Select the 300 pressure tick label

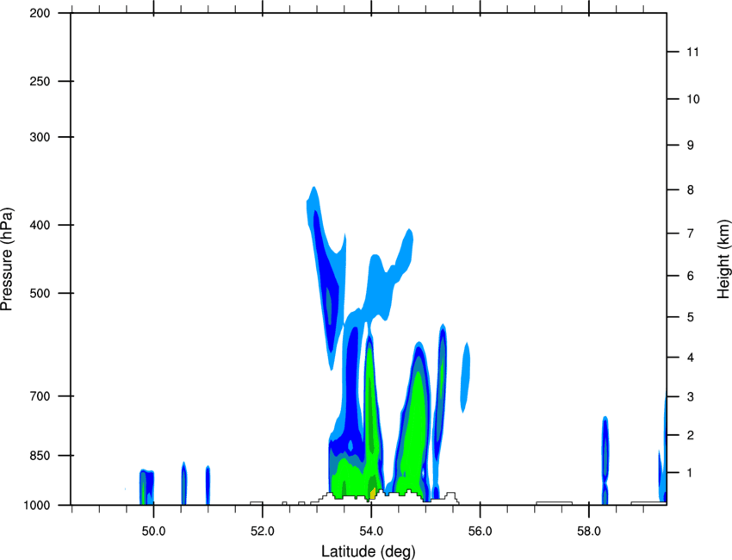point(40,137)
